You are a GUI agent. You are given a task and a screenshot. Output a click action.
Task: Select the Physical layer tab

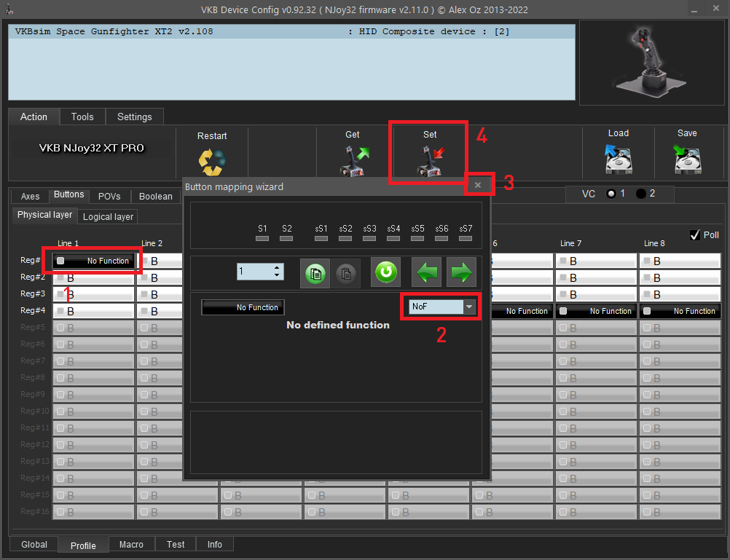(x=44, y=215)
